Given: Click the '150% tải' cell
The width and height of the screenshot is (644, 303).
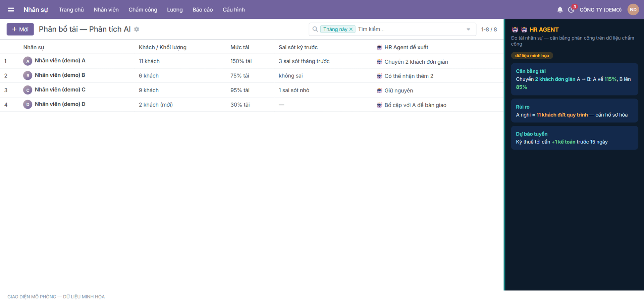Looking at the screenshot, I should (x=241, y=61).
